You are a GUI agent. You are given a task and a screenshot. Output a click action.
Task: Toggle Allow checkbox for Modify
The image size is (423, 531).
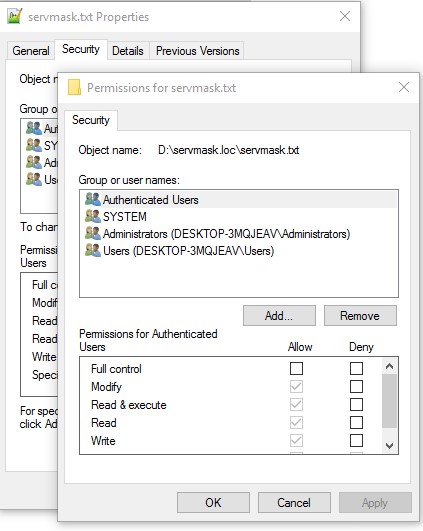296,386
